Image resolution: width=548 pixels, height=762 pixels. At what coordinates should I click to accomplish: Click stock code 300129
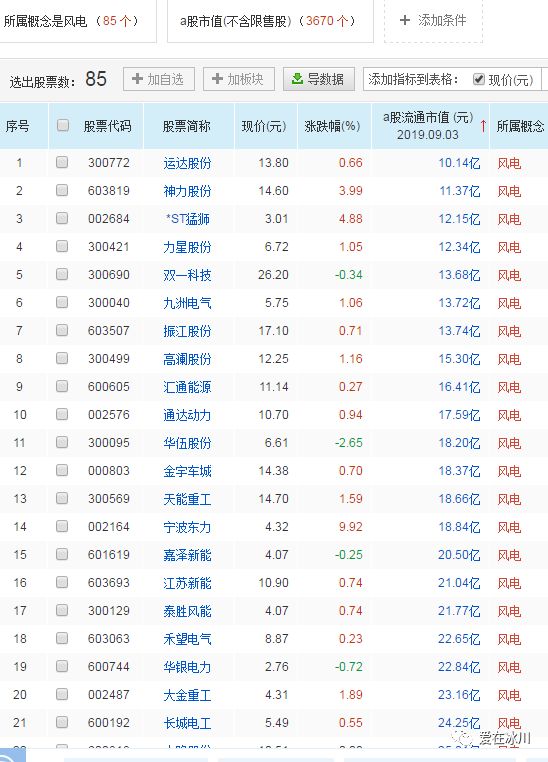109,611
